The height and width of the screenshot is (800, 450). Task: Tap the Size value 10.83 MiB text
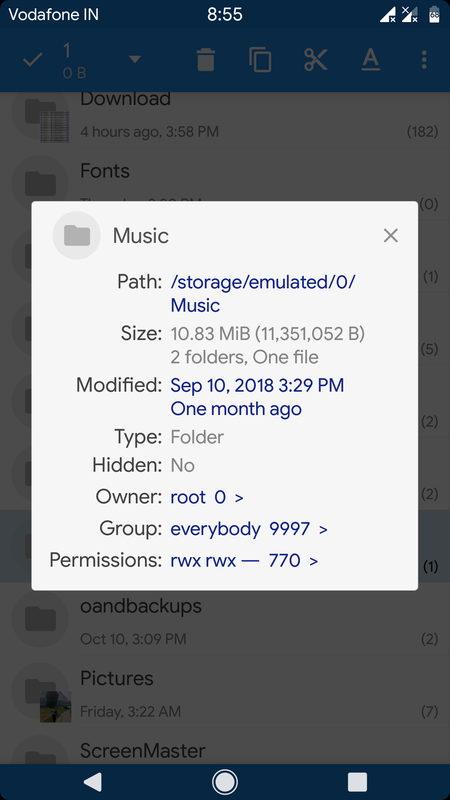pos(268,334)
